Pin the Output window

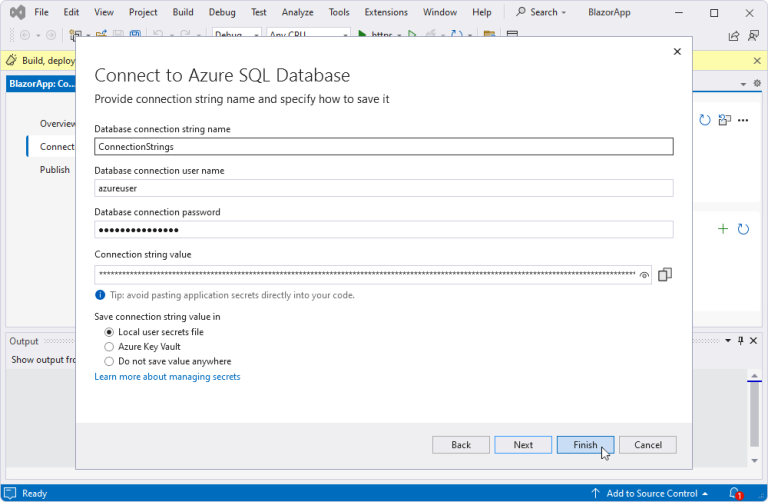(x=741, y=340)
